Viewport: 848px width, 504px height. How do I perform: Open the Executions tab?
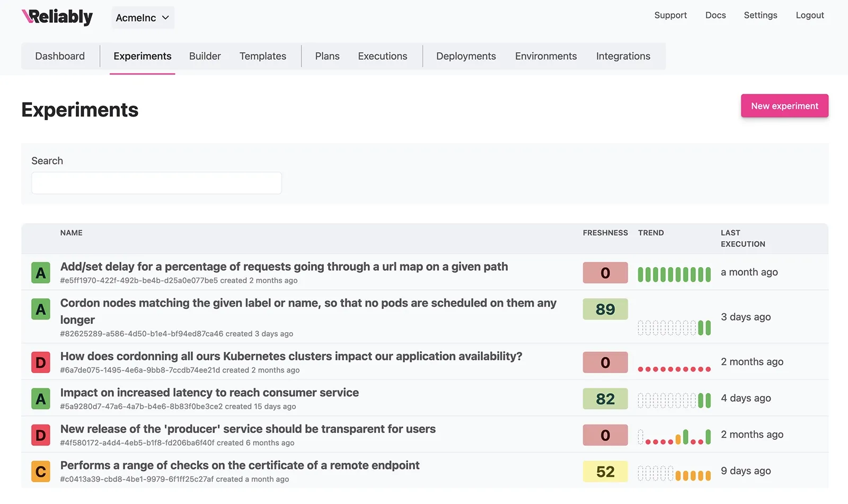383,56
